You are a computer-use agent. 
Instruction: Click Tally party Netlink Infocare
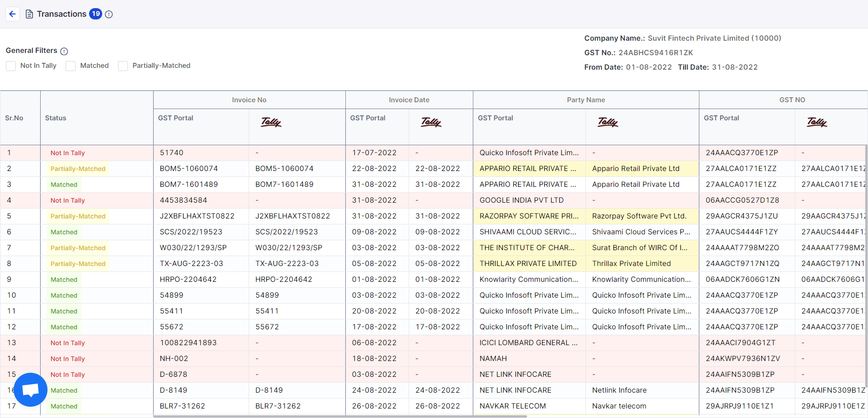click(619, 390)
